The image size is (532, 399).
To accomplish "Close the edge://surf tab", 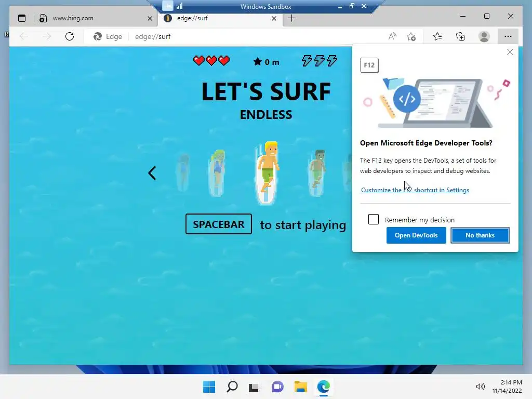I will click(x=274, y=18).
